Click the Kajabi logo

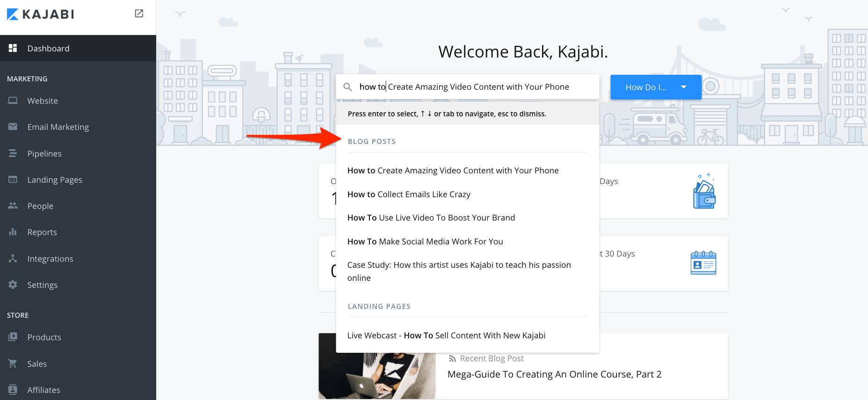[x=41, y=14]
